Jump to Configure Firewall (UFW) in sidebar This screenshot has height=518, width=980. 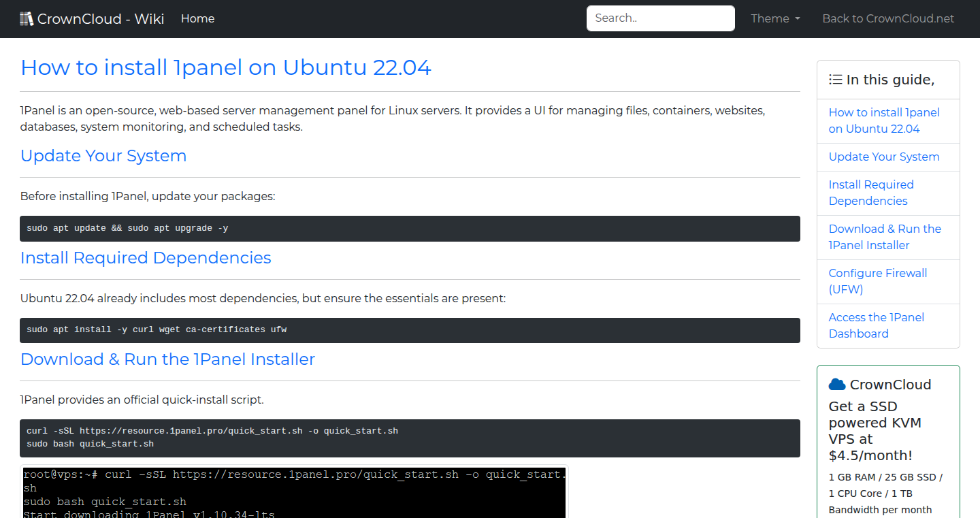(878, 281)
